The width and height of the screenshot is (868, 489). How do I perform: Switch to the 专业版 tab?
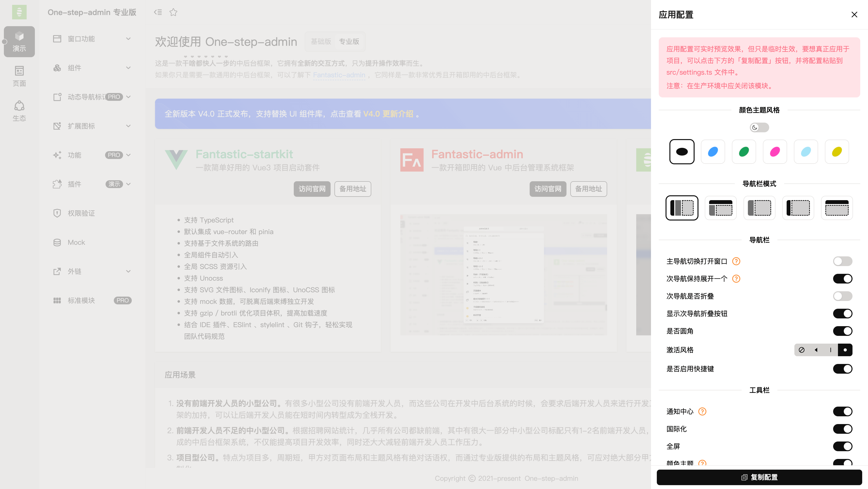[x=349, y=41]
